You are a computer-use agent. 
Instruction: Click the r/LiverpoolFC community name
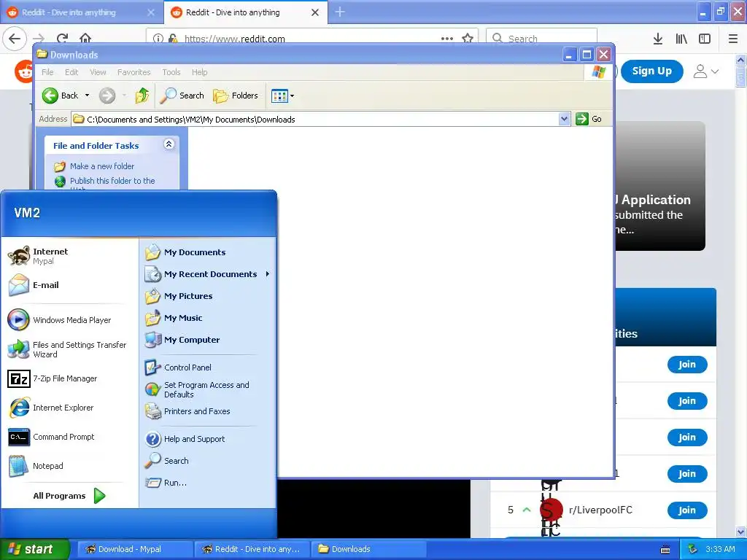600,510
